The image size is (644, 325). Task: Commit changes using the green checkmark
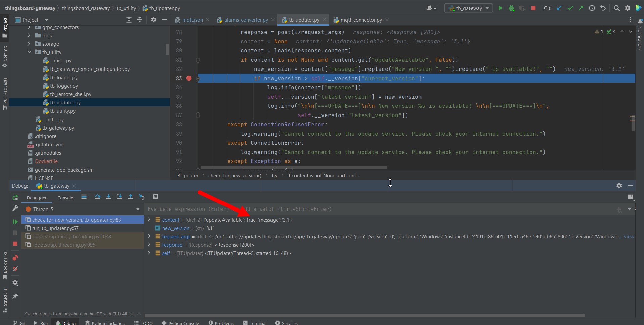coord(570,8)
